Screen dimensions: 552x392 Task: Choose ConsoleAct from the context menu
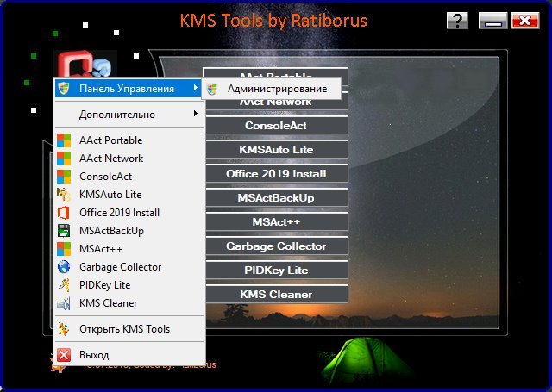tap(129, 177)
